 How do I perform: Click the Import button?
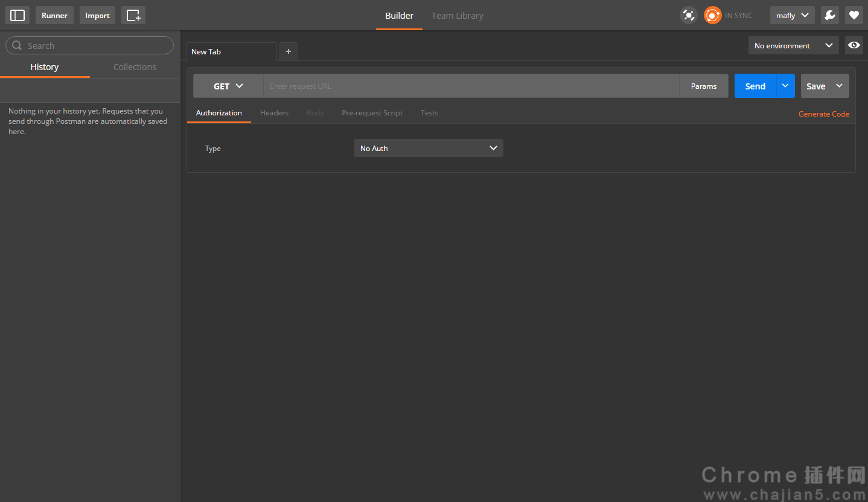(97, 15)
